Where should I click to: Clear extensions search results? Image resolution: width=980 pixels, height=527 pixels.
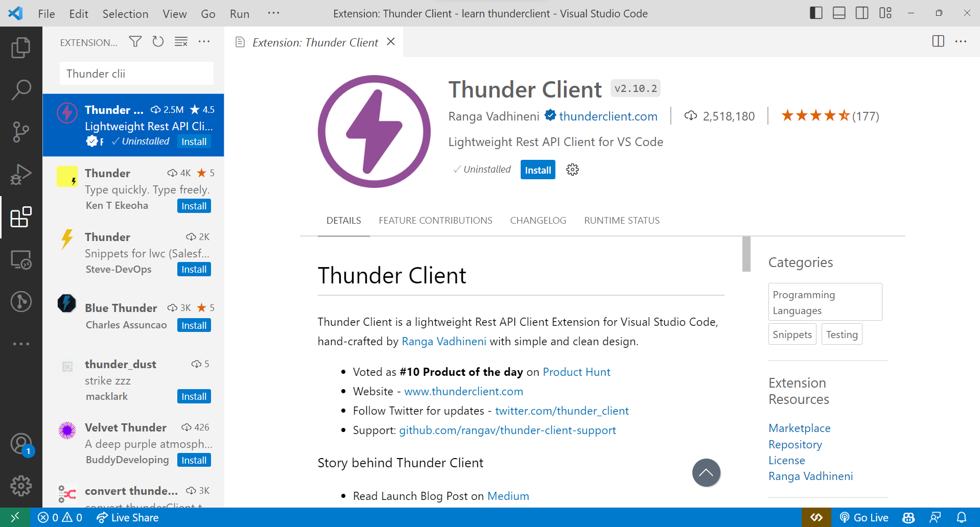181,42
